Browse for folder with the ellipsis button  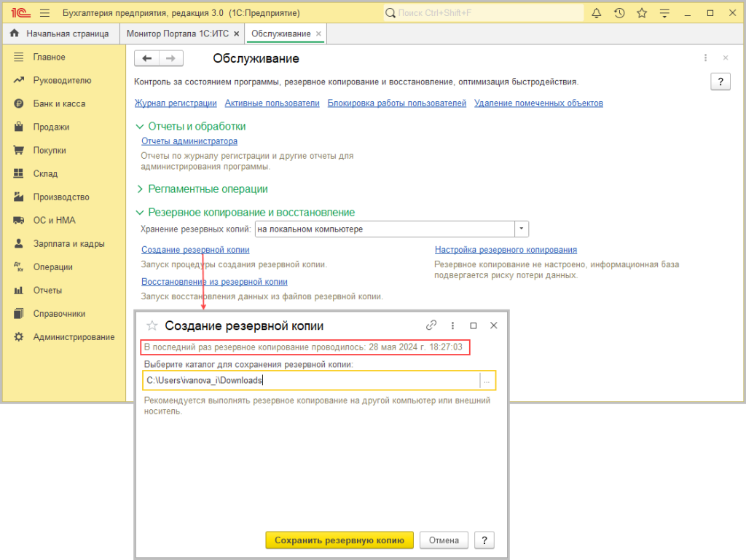coord(487,380)
